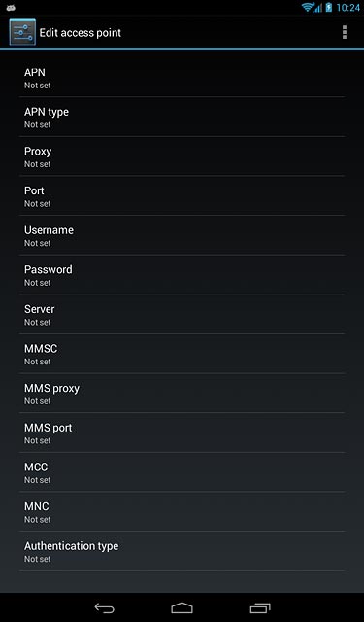Open the MMSC setting

(x=182, y=354)
